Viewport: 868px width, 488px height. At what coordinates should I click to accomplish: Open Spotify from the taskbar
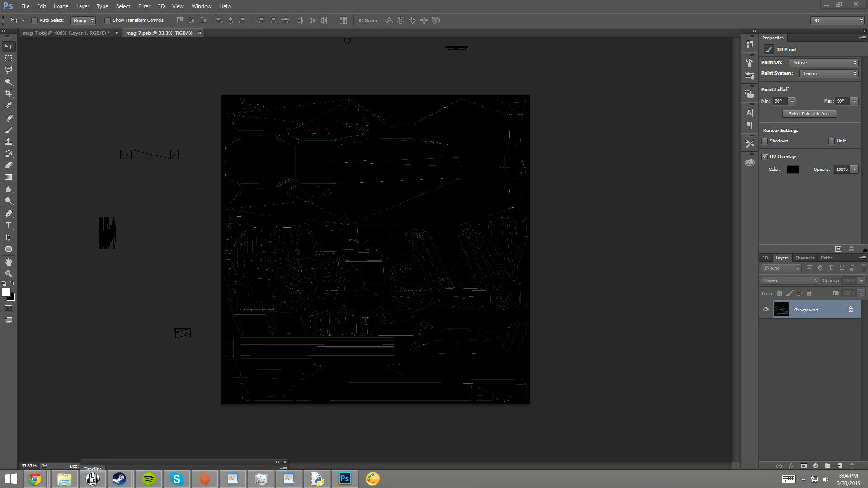click(x=148, y=479)
